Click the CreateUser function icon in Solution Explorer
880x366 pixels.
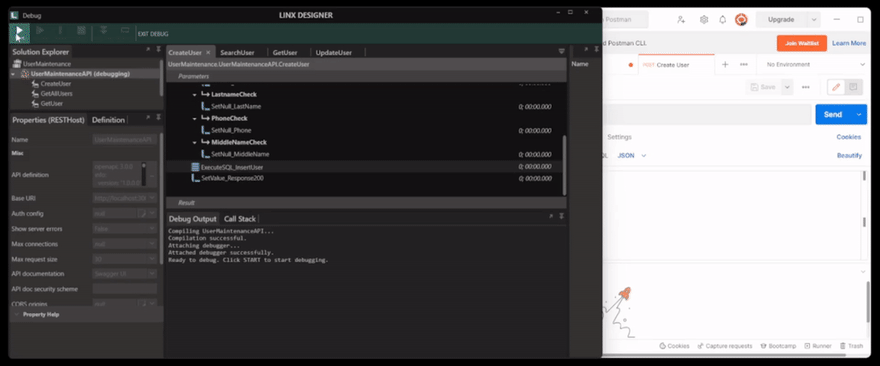[35, 84]
